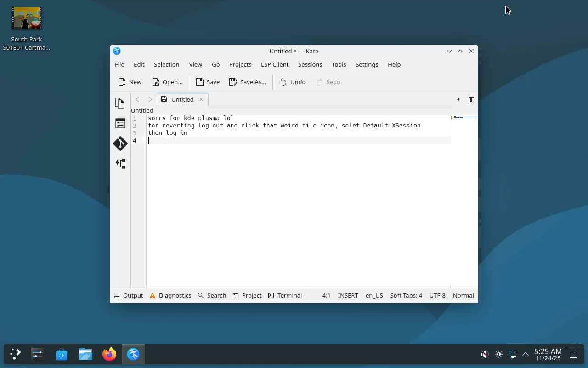Undo the last edit
The width and height of the screenshot is (588, 368).
pos(293,82)
